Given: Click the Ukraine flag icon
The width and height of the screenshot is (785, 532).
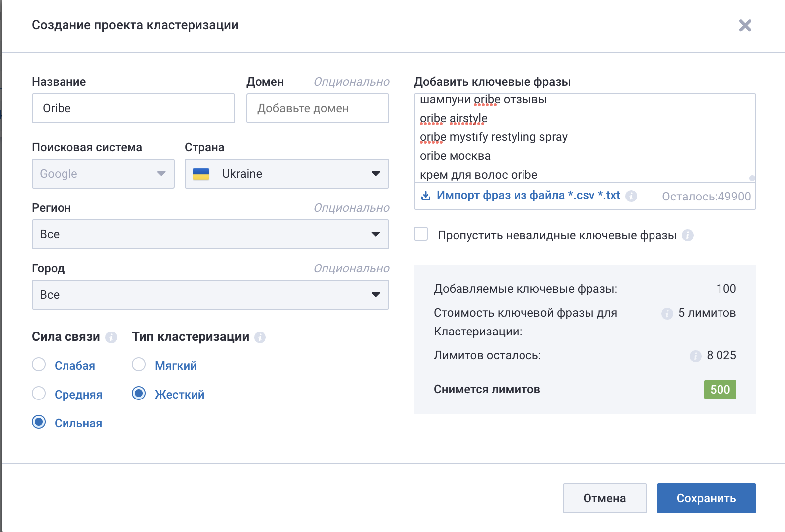Looking at the screenshot, I should [201, 174].
